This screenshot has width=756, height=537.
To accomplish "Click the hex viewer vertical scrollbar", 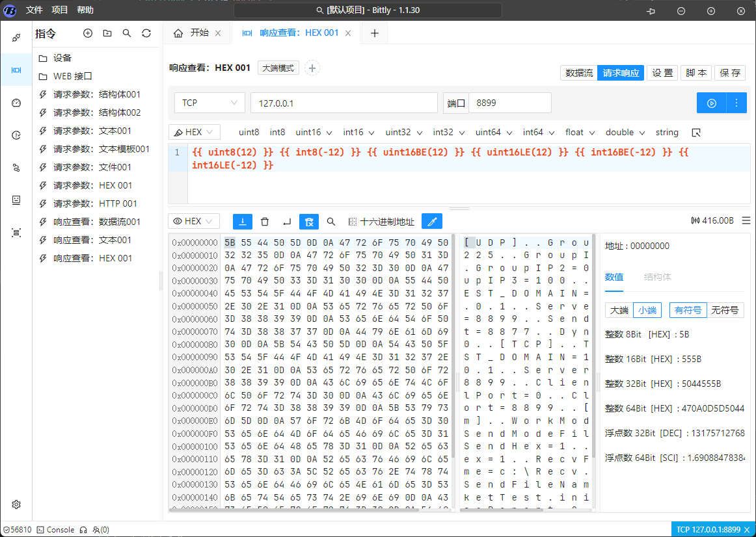I will pos(452,345).
